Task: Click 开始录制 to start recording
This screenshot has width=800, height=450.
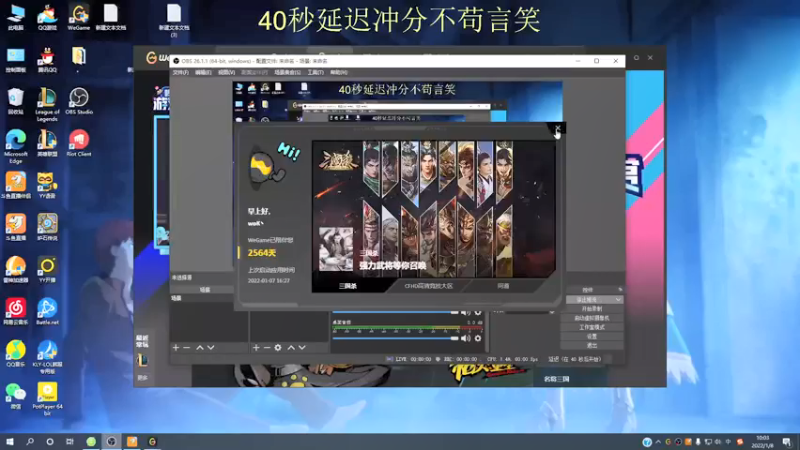Action: pyautogui.click(x=592, y=309)
